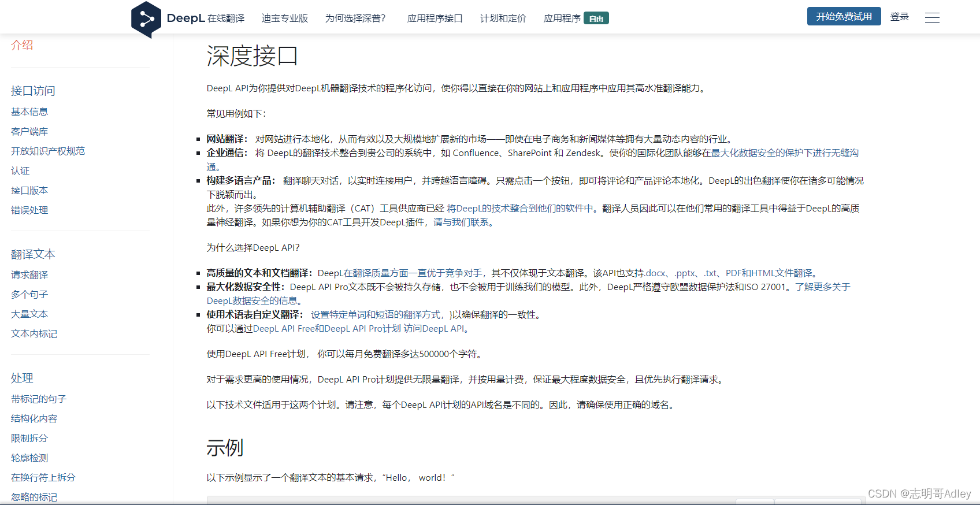Open the 翻译文本 sidebar section

[x=33, y=254]
